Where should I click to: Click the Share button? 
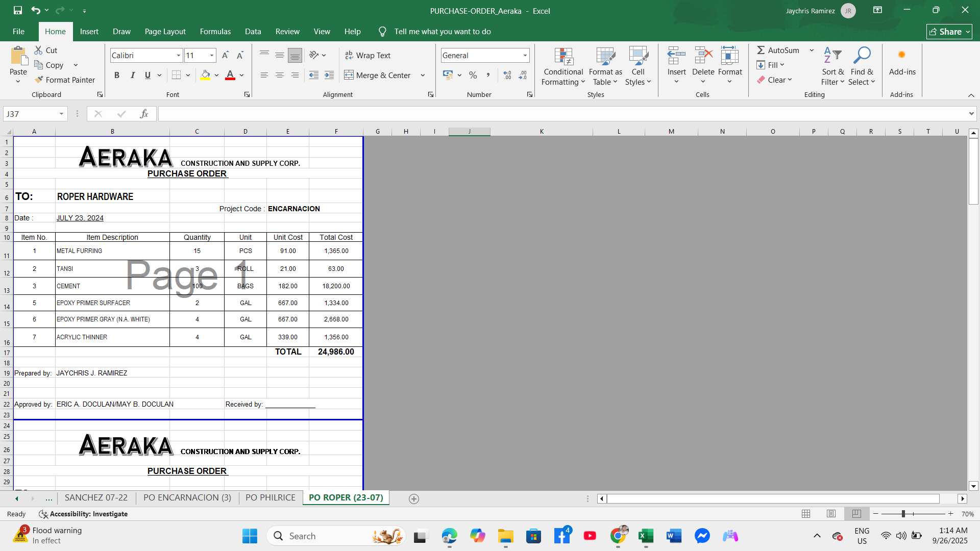[949, 31]
